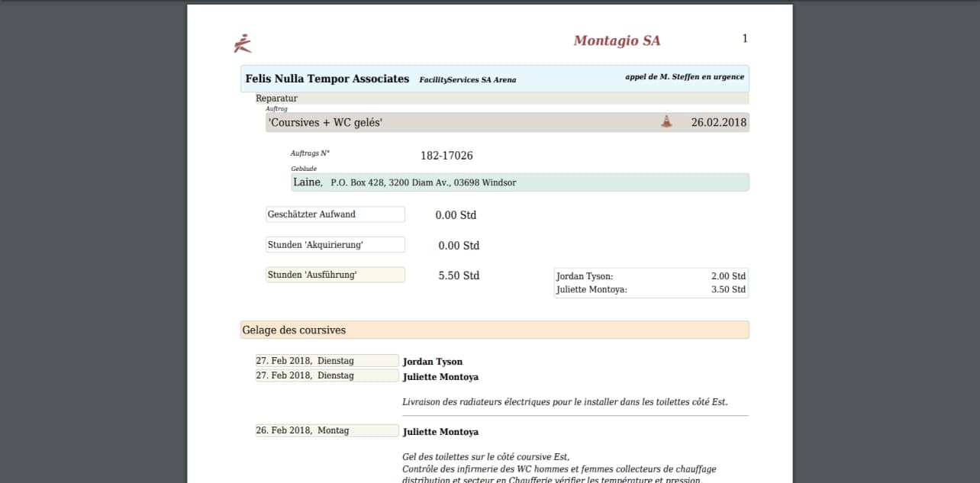This screenshot has height=483, width=980.
Task: Click the Stunden 'Akquirierung' label box
Action: pyautogui.click(x=334, y=245)
